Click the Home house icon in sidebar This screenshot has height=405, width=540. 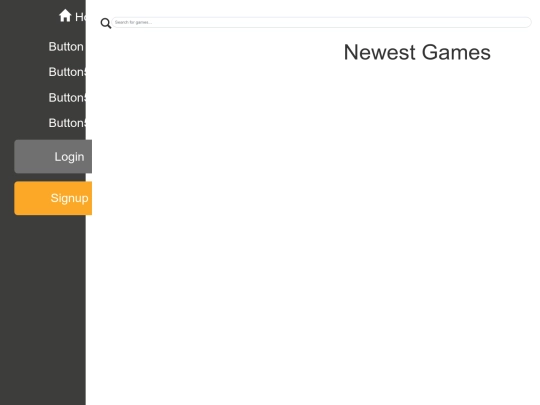click(65, 16)
